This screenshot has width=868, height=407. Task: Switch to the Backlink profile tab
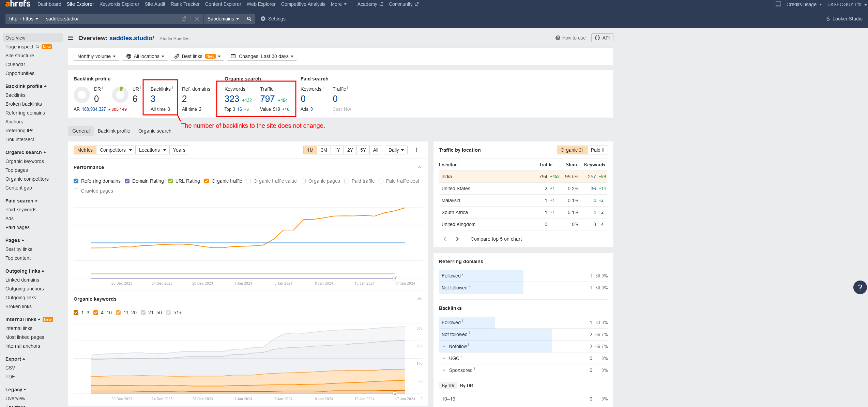coord(114,131)
